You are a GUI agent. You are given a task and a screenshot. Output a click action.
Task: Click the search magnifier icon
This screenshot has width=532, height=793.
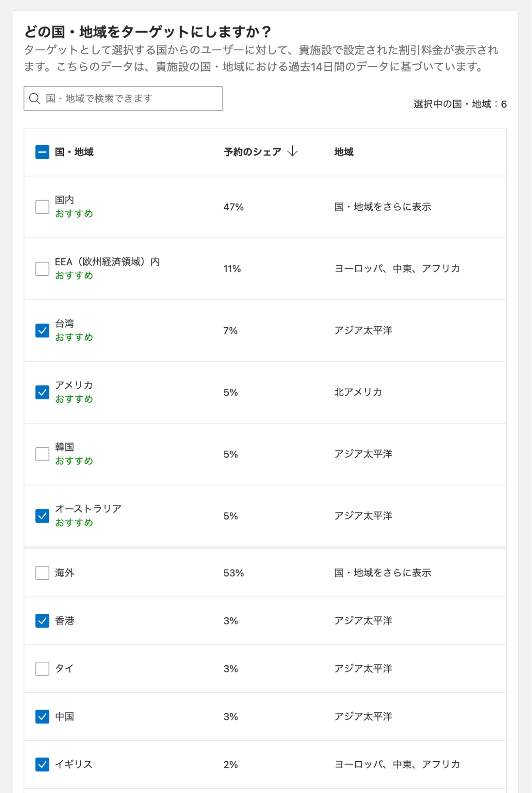[x=34, y=98]
